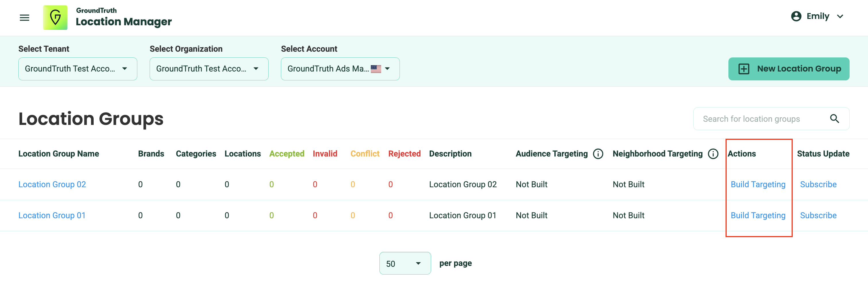This screenshot has height=282, width=868.
Task: Open the Location Group 02 link
Action: 52,184
